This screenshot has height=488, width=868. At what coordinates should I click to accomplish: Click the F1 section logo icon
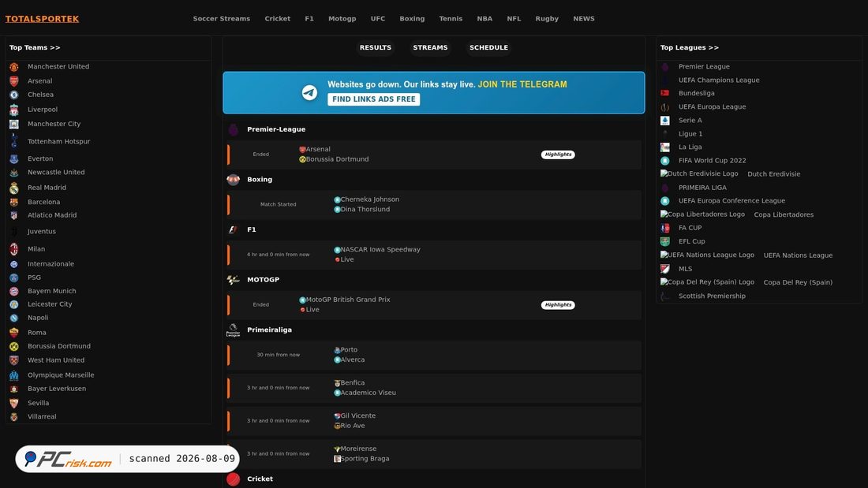click(233, 229)
